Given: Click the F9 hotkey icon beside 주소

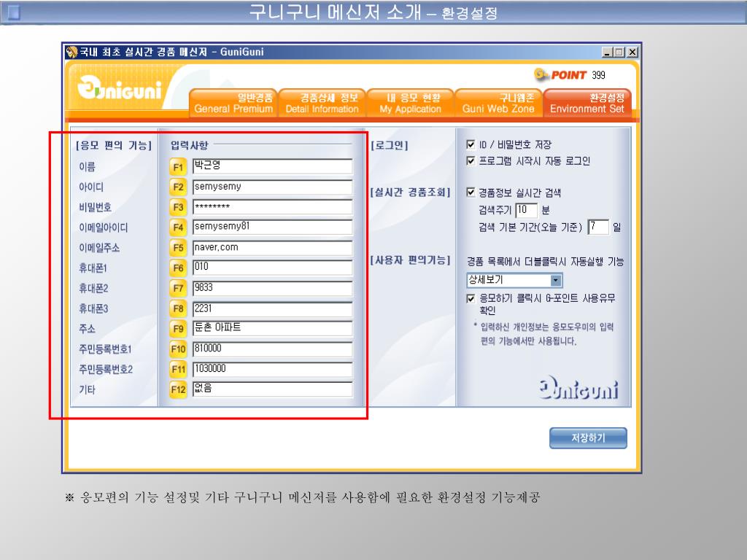Looking at the screenshot, I should tap(178, 329).
